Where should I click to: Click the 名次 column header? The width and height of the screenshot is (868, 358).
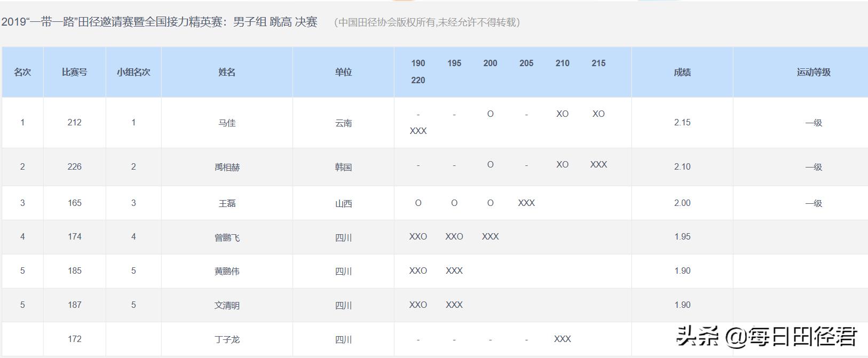click(22, 72)
